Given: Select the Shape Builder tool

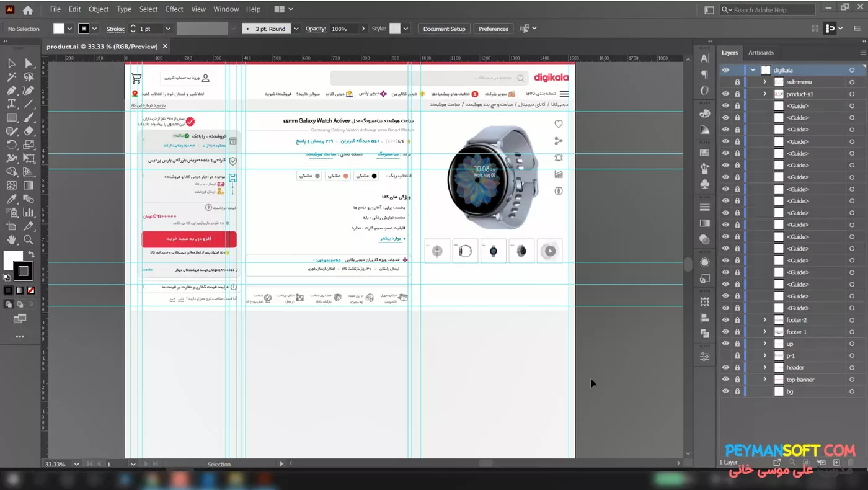Looking at the screenshot, I should (12, 172).
